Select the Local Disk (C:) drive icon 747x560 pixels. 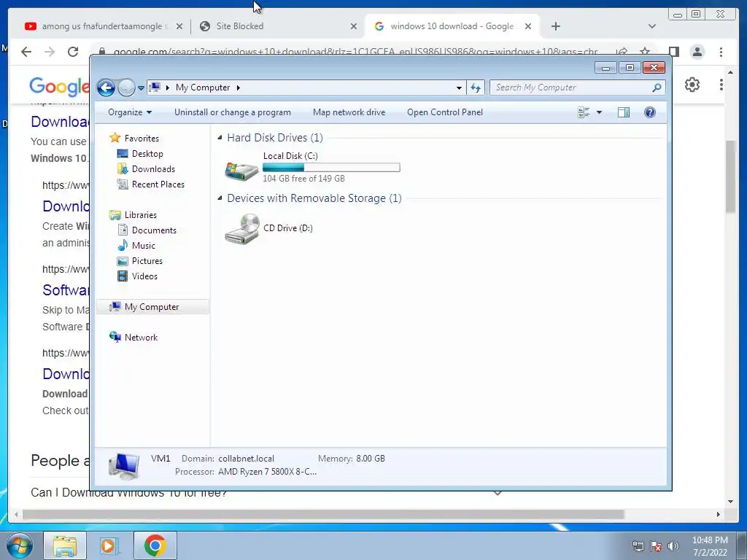(242, 171)
